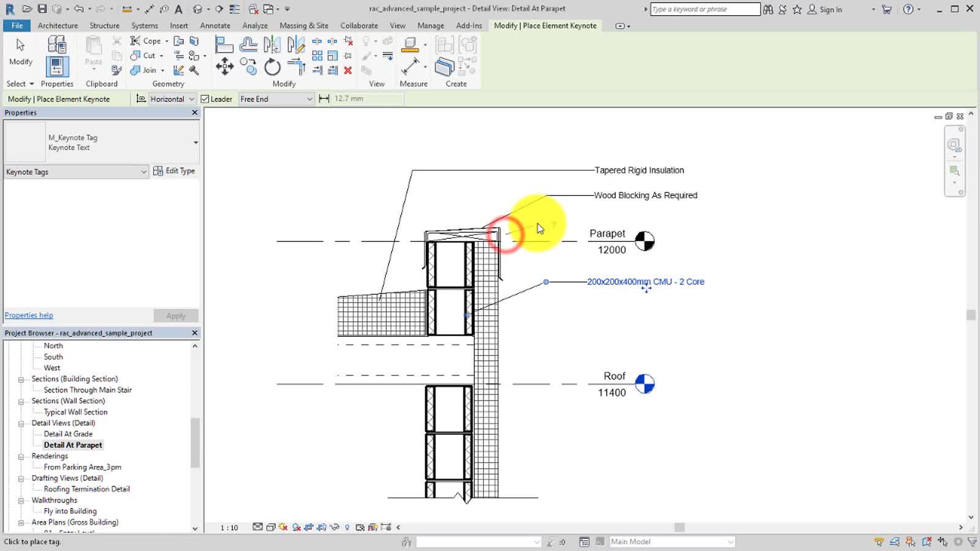The width and height of the screenshot is (980, 551).
Task: Toggle Reveal Hidden Elements lightbulb icon
Action: pos(347,527)
